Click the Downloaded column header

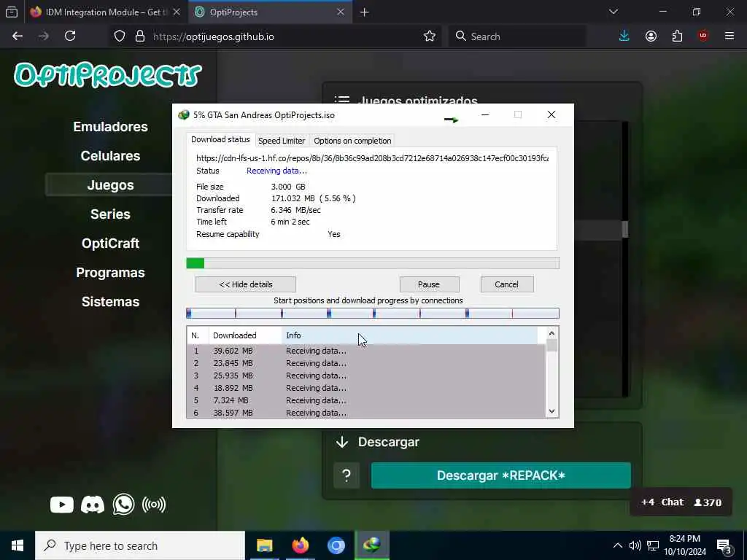pyautogui.click(x=245, y=335)
